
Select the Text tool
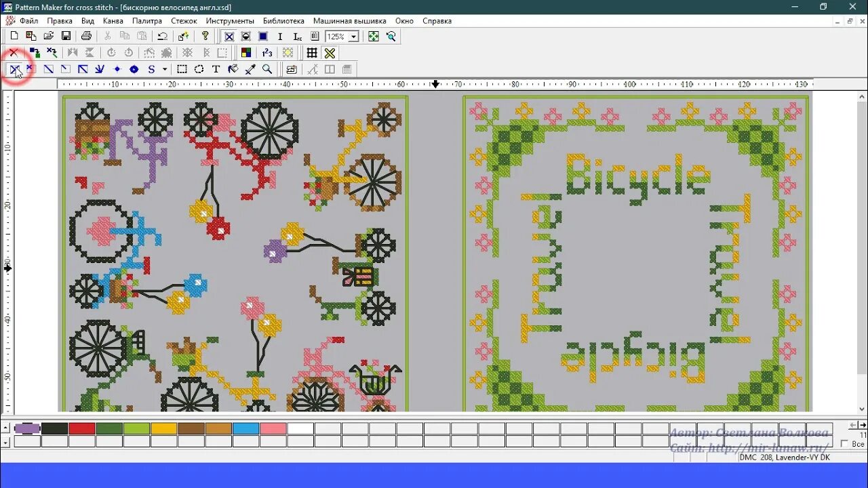[216, 69]
